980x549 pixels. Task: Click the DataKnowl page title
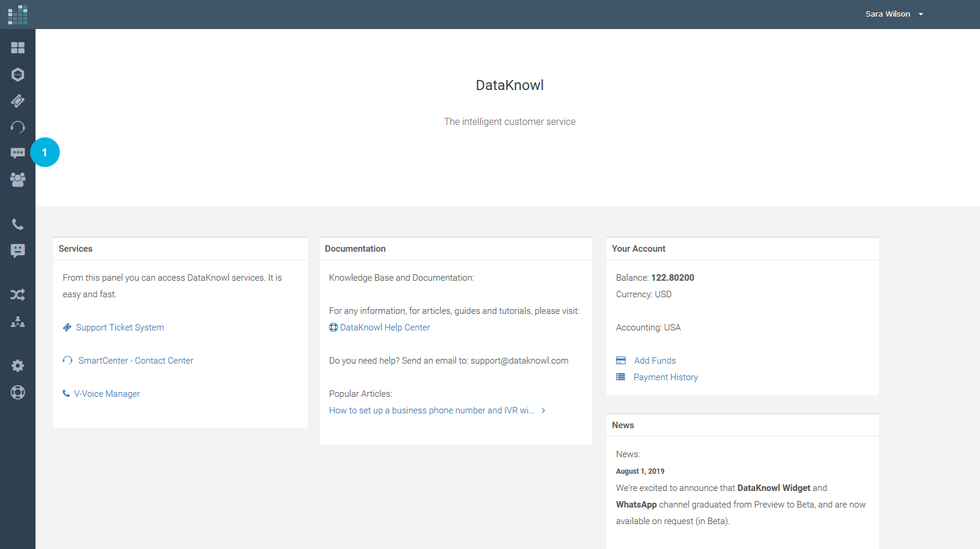click(510, 85)
